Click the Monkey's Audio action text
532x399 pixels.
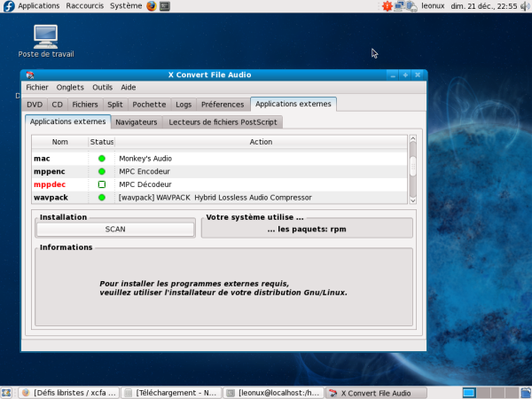(145, 159)
